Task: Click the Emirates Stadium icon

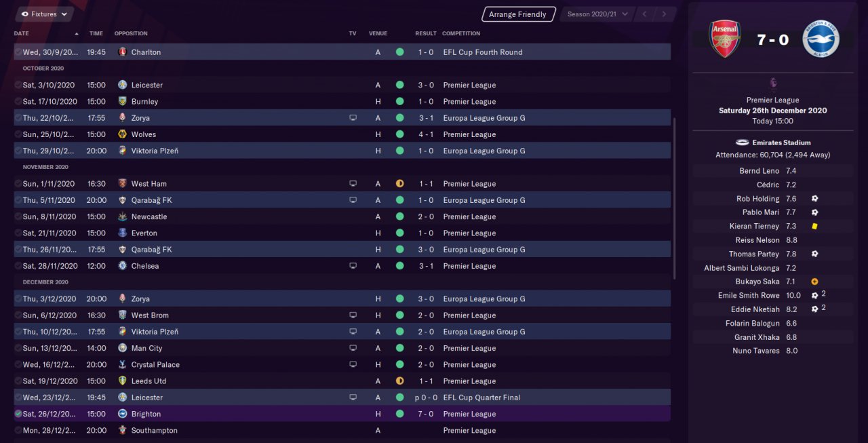Action: pos(742,142)
